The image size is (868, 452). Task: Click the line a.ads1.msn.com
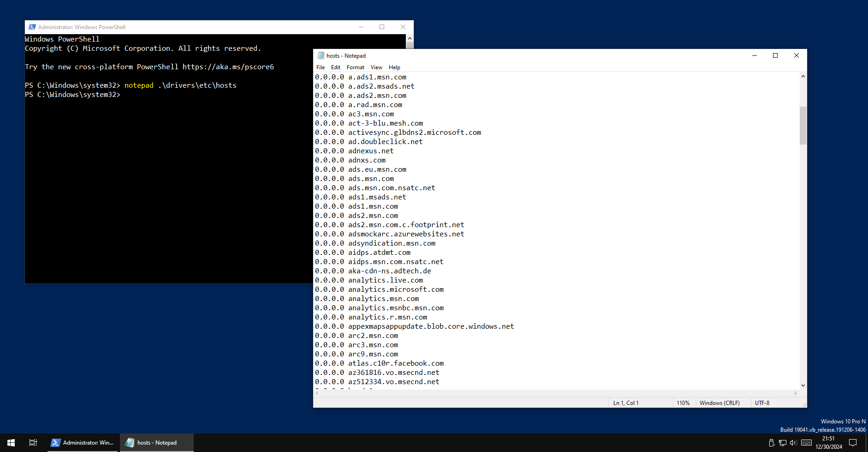click(361, 77)
